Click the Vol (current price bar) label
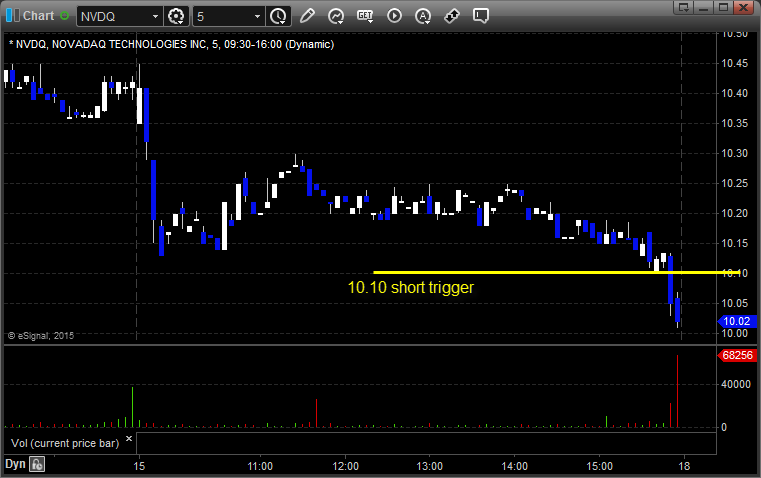 click(65, 443)
